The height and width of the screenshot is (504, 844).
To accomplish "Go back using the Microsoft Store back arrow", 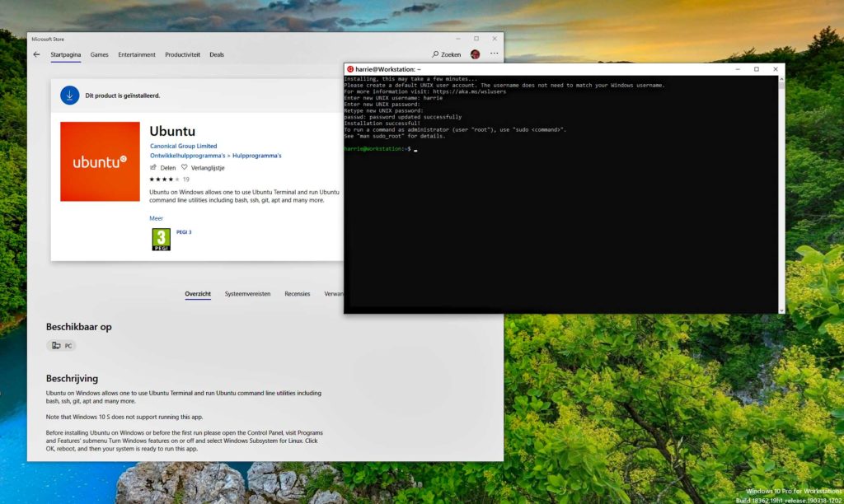I will [36, 54].
